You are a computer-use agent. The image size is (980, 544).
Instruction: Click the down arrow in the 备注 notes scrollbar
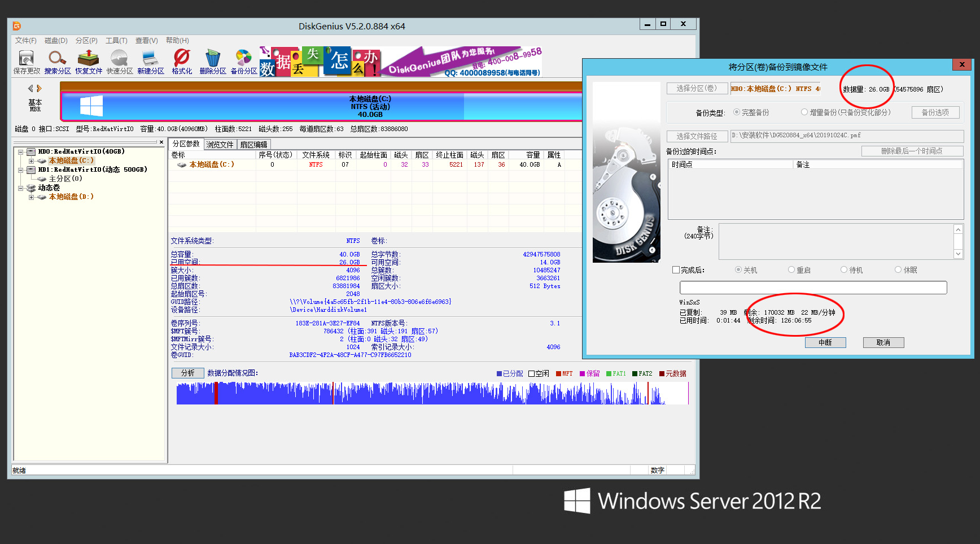[958, 254]
